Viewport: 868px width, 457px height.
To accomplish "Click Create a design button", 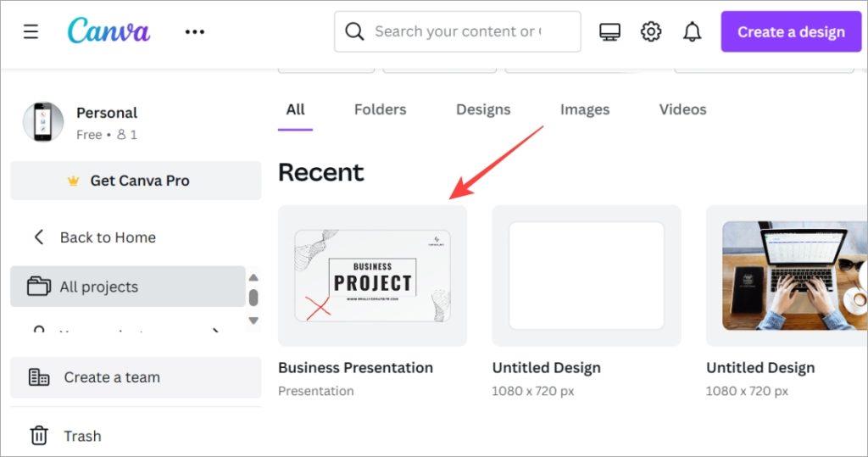I will pyautogui.click(x=791, y=32).
